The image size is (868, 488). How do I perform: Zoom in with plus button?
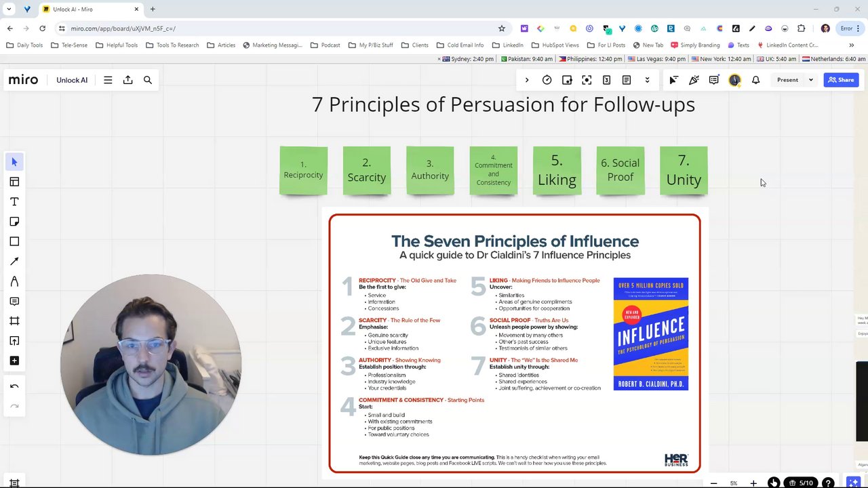(753, 483)
